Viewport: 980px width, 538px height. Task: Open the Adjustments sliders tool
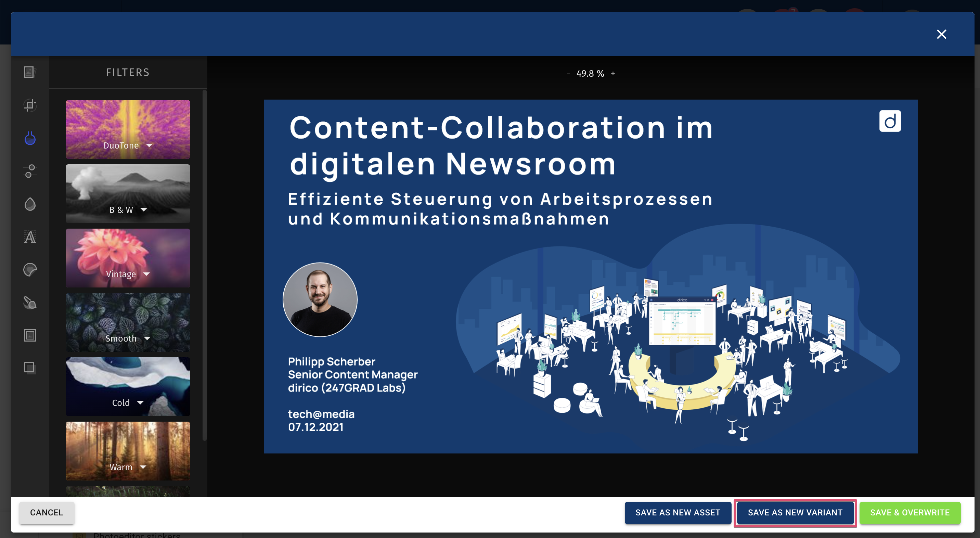tap(30, 171)
